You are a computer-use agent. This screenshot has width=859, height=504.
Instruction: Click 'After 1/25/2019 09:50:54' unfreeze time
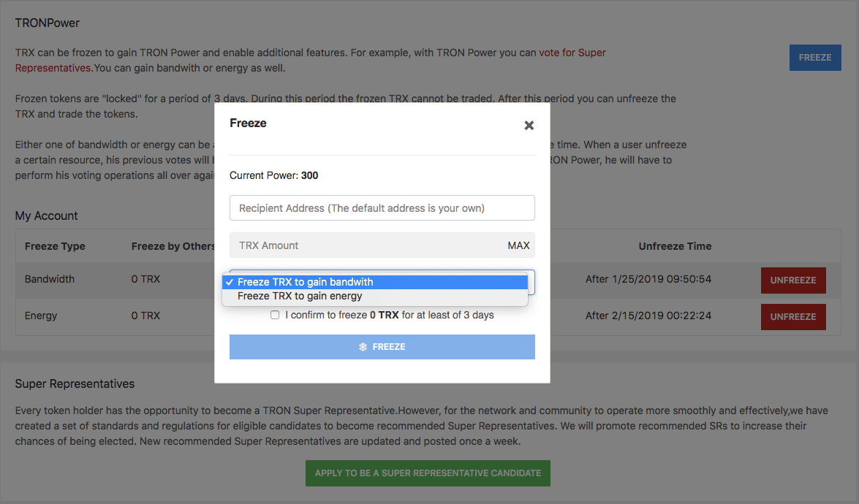648,279
